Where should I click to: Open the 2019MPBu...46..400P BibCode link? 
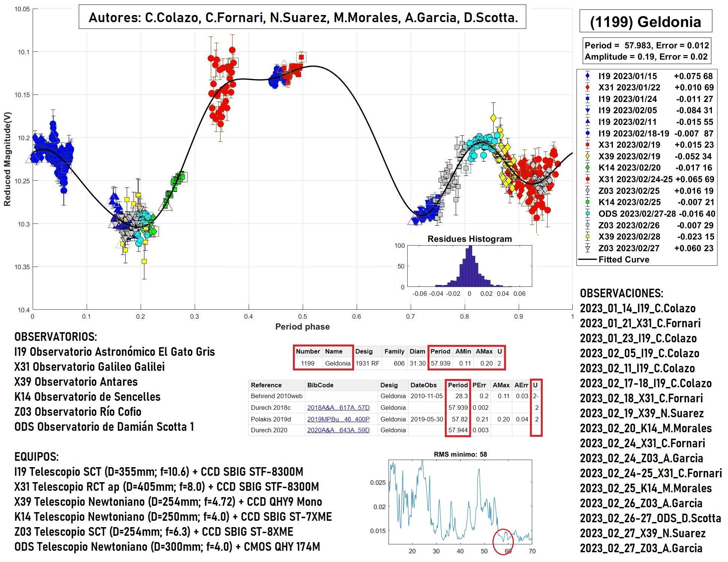tap(338, 419)
